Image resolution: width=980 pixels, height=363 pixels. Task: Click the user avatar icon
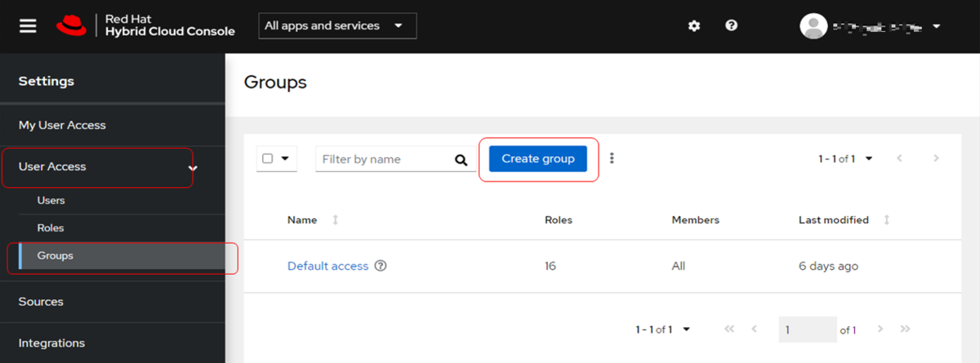pos(813,26)
